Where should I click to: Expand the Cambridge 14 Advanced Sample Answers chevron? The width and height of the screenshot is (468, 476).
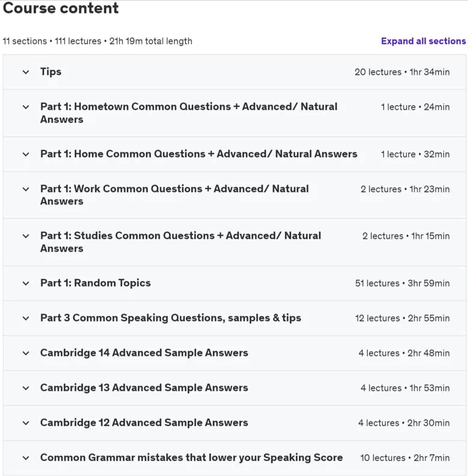26,353
